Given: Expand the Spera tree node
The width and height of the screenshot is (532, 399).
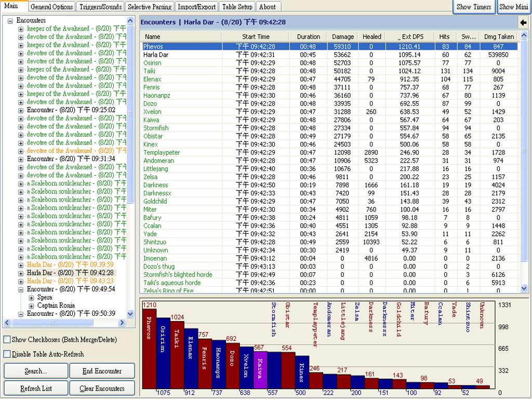Looking at the screenshot, I should point(32,298).
